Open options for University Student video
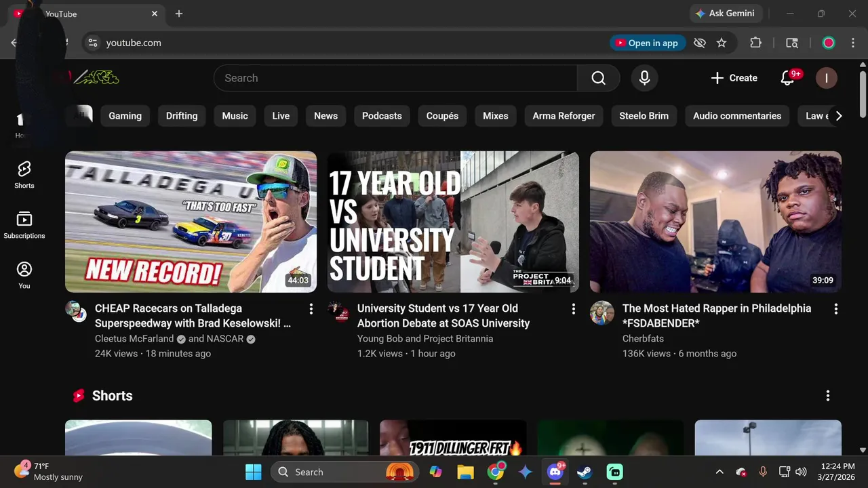Viewport: 868px width, 488px height. click(x=574, y=309)
